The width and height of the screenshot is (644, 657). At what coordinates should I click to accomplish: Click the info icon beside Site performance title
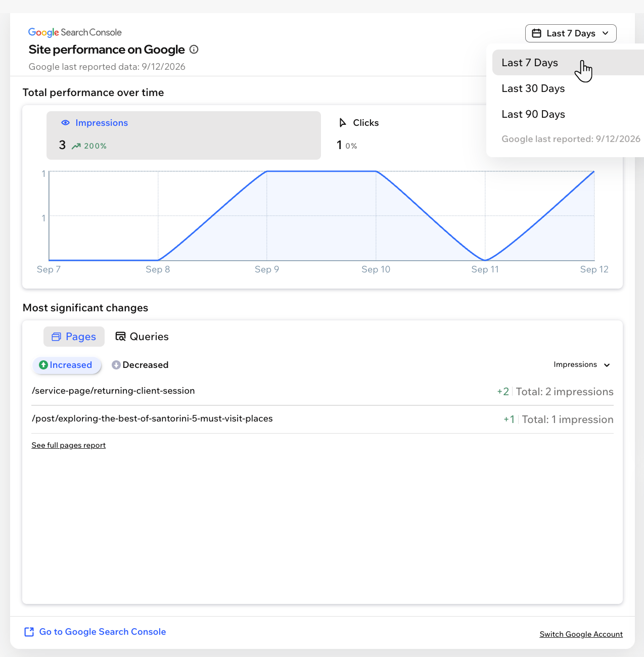194,50
